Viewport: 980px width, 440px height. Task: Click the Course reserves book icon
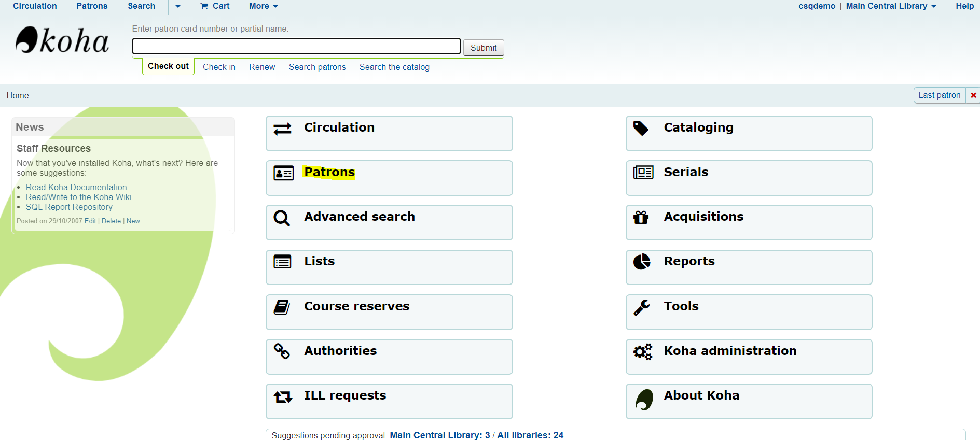282,307
